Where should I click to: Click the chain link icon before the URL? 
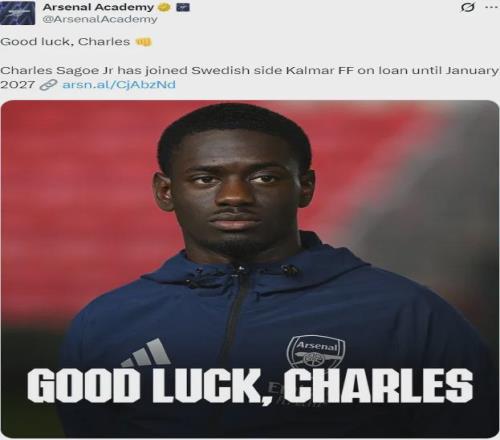48,85
